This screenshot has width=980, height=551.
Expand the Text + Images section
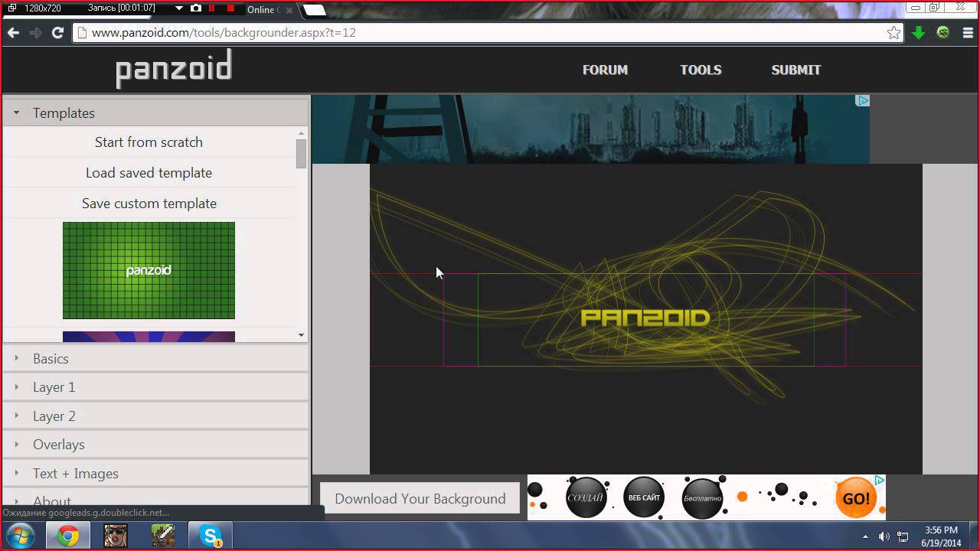pos(155,474)
